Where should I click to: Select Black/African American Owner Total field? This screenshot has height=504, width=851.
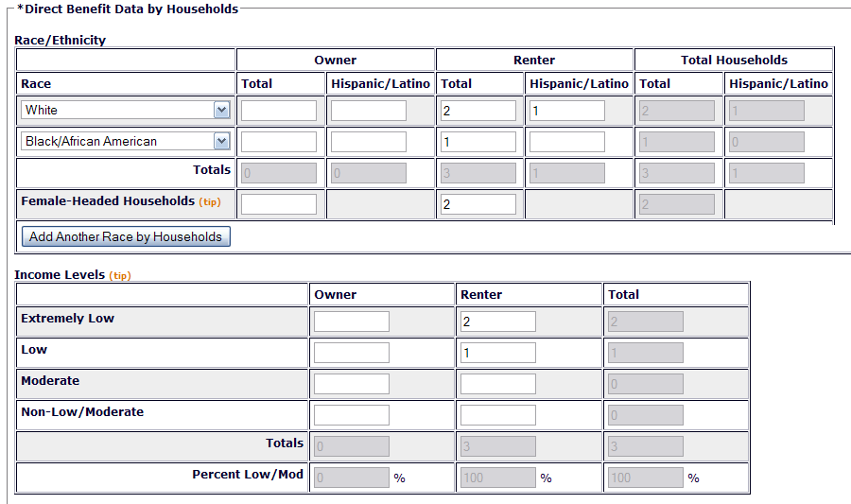click(x=279, y=142)
